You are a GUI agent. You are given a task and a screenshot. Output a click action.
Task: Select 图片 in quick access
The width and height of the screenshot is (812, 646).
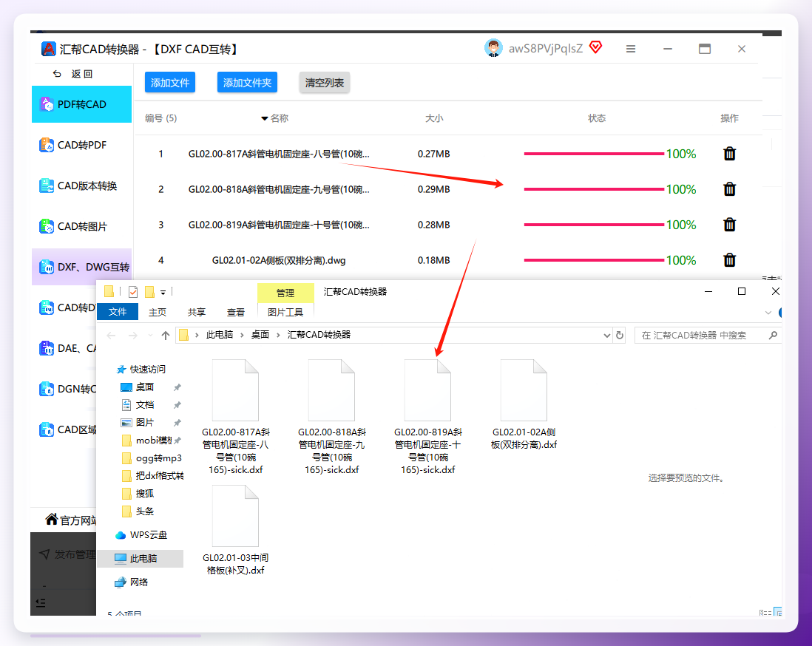click(144, 422)
